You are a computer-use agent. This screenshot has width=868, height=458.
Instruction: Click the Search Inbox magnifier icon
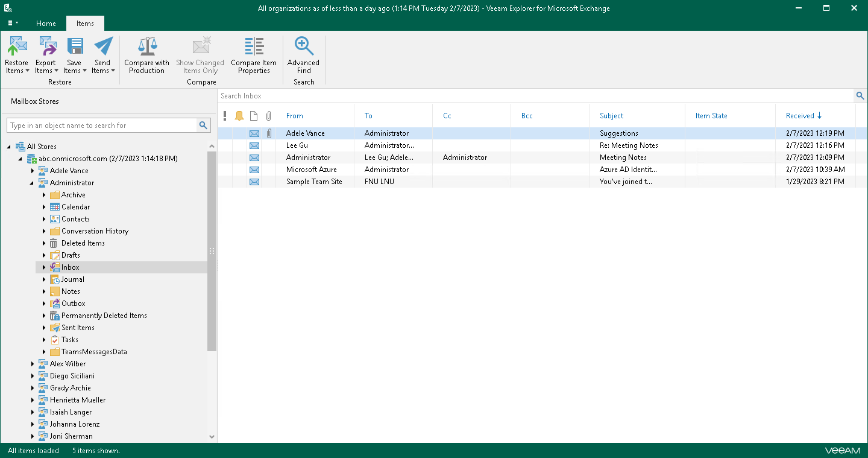point(860,96)
